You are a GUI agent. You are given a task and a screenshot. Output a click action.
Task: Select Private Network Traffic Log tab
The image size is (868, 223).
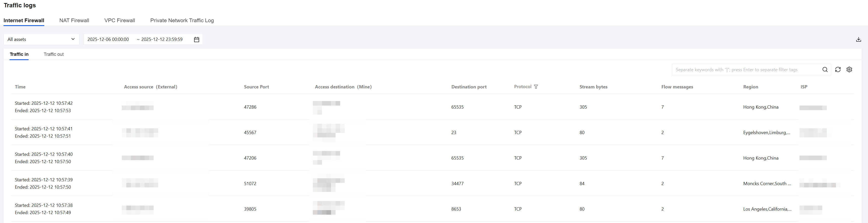tap(182, 20)
